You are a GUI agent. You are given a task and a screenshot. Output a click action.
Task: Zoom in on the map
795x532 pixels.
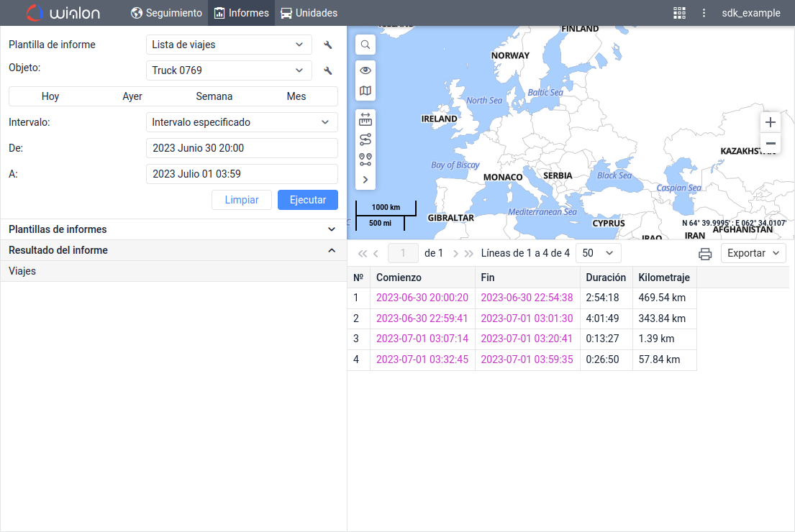(x=771, y=122)
